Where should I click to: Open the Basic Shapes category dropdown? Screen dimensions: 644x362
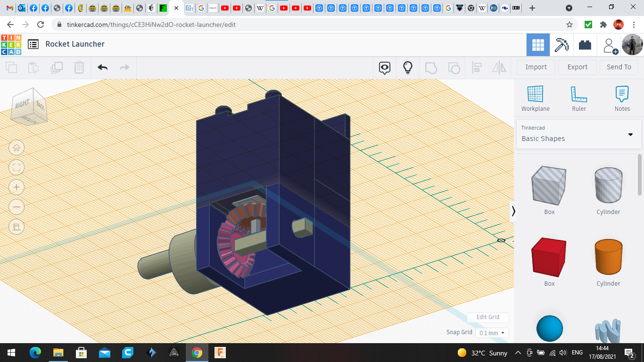tap(579, 134)
